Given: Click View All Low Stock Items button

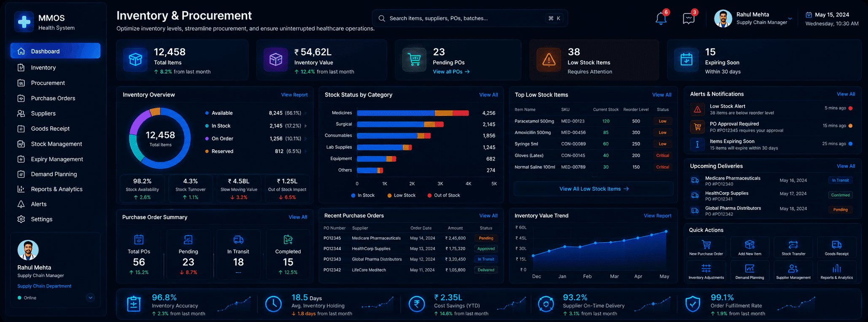Looking at the screenshot, I should (x=593, y=189).
